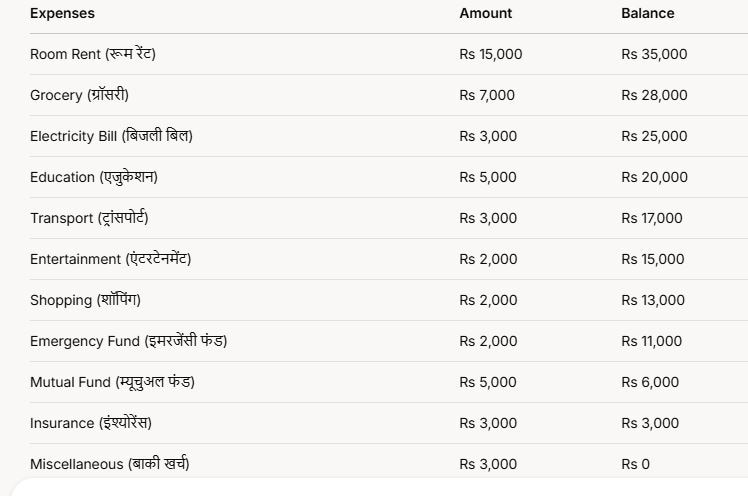The height and width of the screenshot is (496, 748).
Task: Select the Rs 0 final balance
Action: point(635,464)
